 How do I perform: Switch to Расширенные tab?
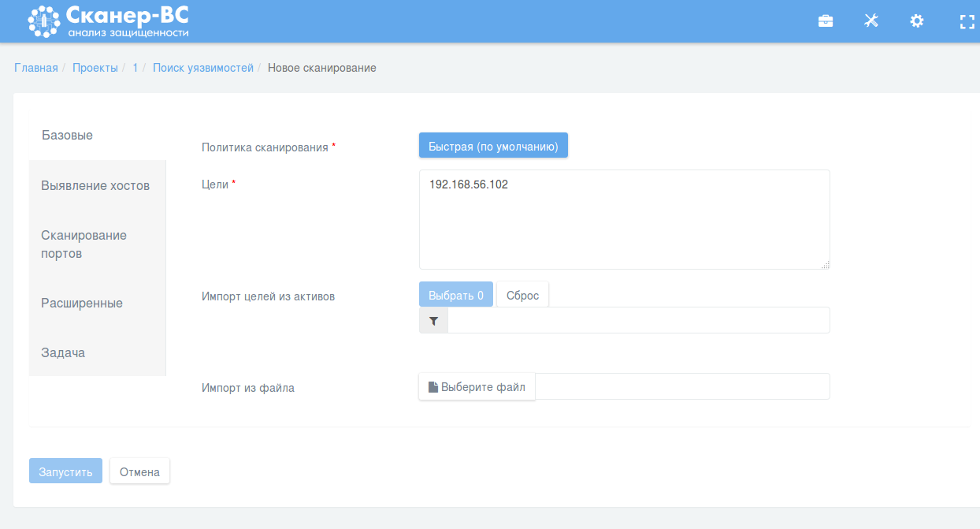point(98,304)
